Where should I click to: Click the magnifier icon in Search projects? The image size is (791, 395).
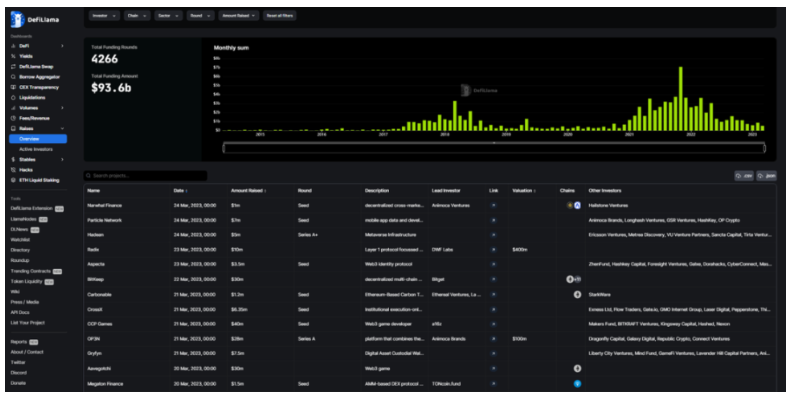(x=88, y=176)
